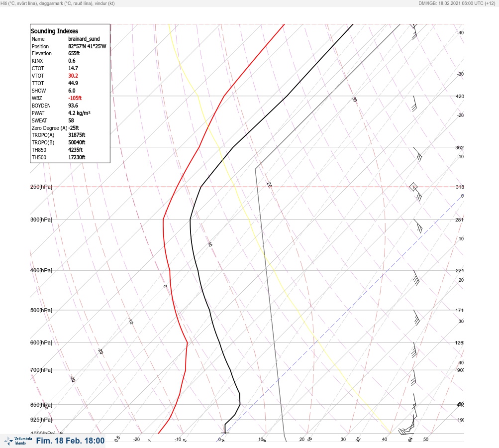Click the wind barb at 600 hPa level
499x448 pixels.
click(414, 350)
